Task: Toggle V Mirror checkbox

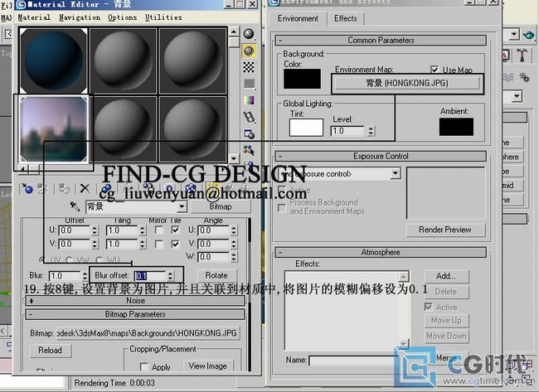Action: (159, 244)
